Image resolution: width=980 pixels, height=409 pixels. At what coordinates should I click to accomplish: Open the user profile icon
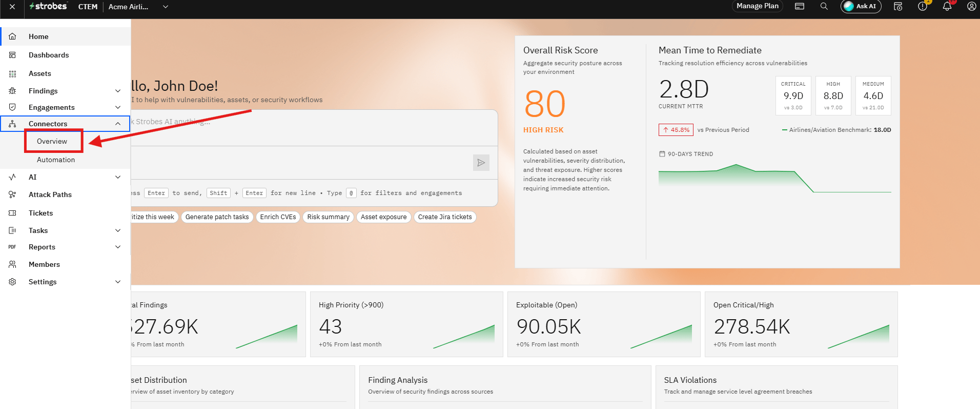971,6
